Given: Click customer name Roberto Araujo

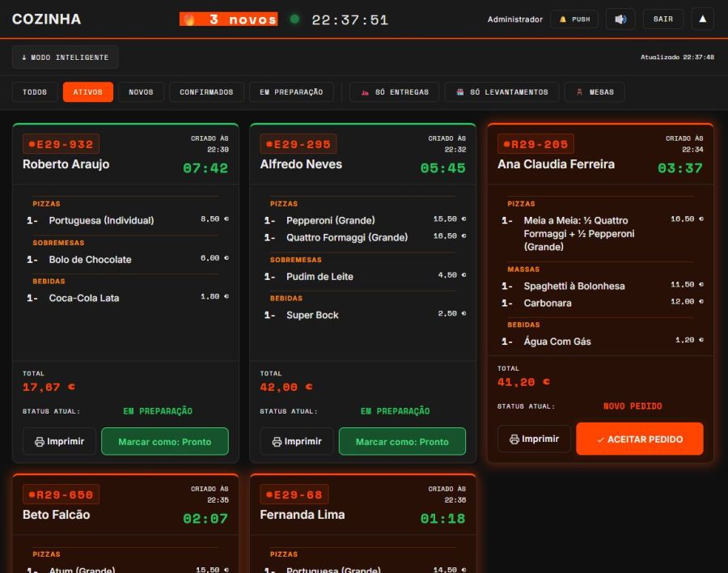Looking at the screenshot, I should (x=66, y=164).
